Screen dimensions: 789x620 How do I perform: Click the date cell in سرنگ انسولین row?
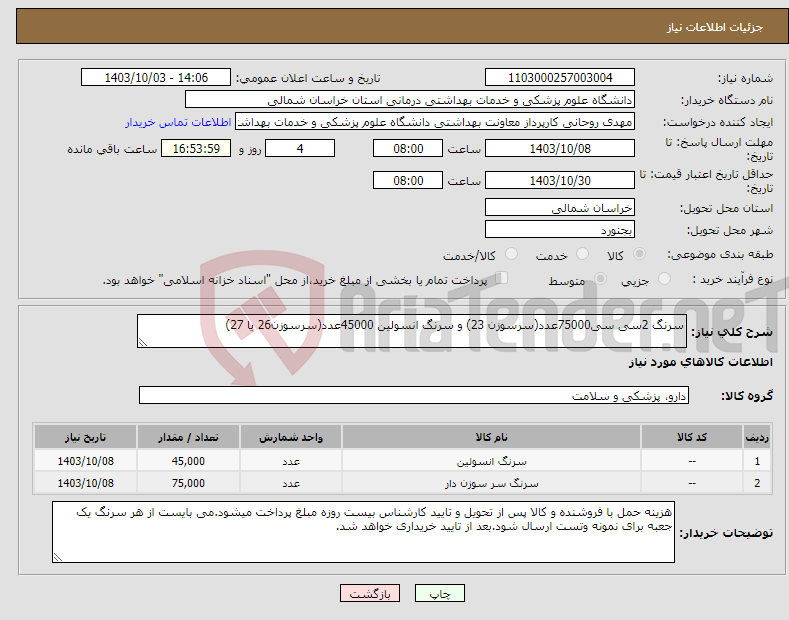point(85,461)
